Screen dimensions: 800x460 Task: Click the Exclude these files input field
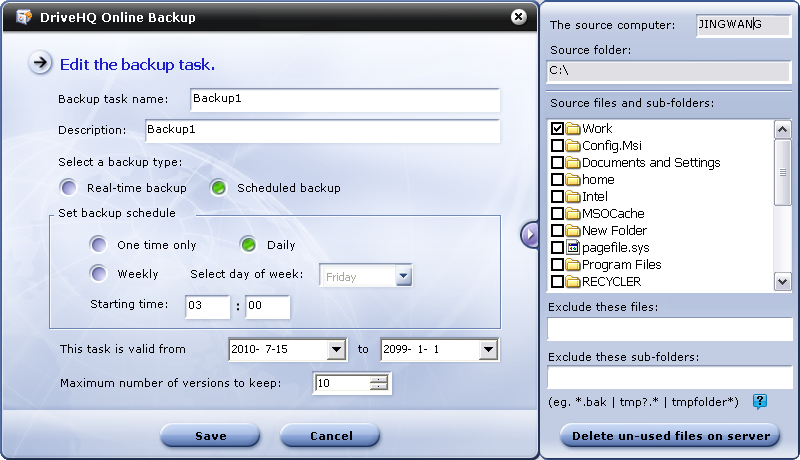(669, 330)
